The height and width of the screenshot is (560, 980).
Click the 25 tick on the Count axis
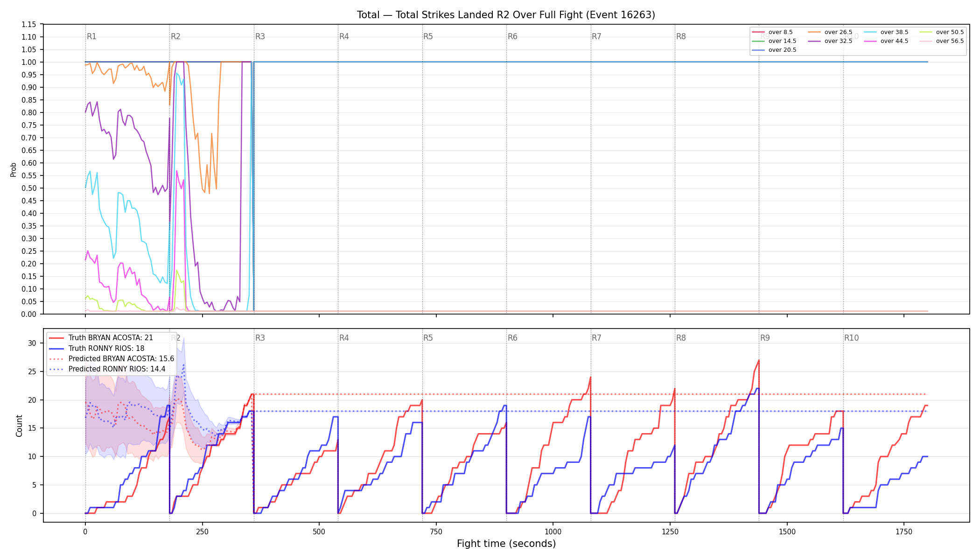pyautogui.click(x=32, y=371)
